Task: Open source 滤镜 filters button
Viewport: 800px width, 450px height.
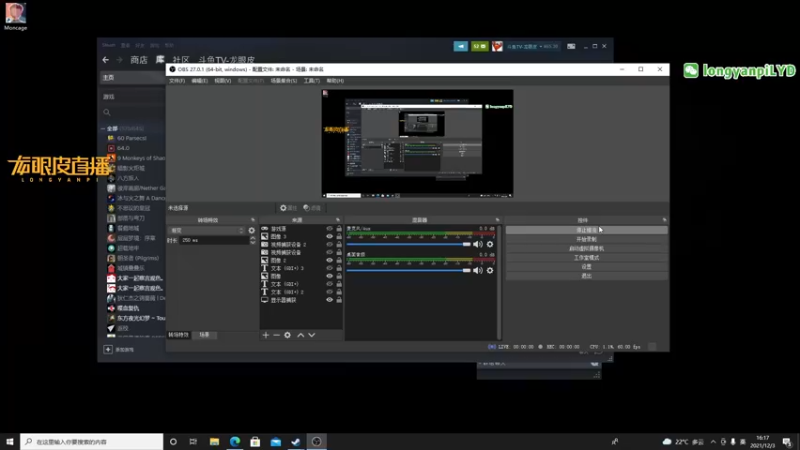Action: pyautogui.click(x=312, y=208)
